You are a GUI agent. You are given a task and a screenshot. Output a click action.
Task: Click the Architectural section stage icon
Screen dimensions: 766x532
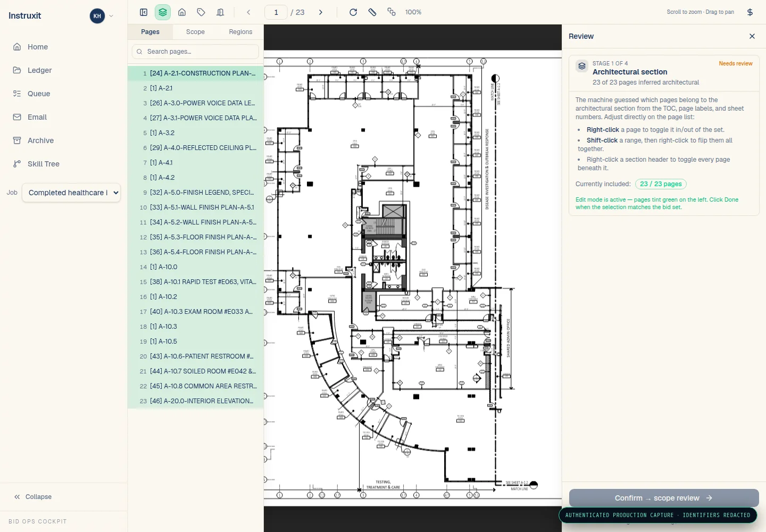tap(582, 66)
